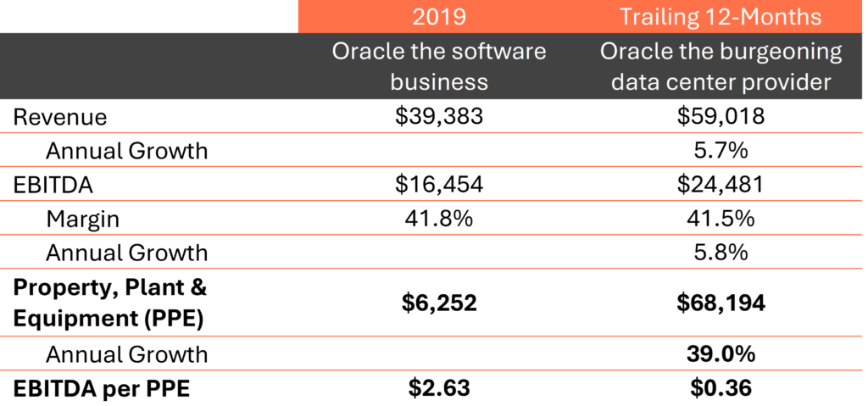Click the first blank row's label cell
This screenshot has width=868, height=406.
[x=148, y=116]
